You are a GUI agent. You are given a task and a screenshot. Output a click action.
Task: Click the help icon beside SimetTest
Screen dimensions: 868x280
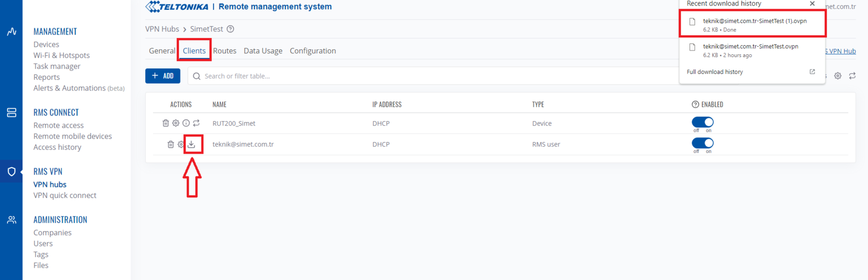(231, 29)
